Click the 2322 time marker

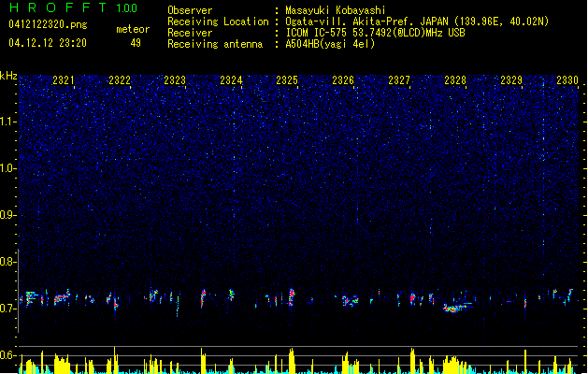coord(120,80)
